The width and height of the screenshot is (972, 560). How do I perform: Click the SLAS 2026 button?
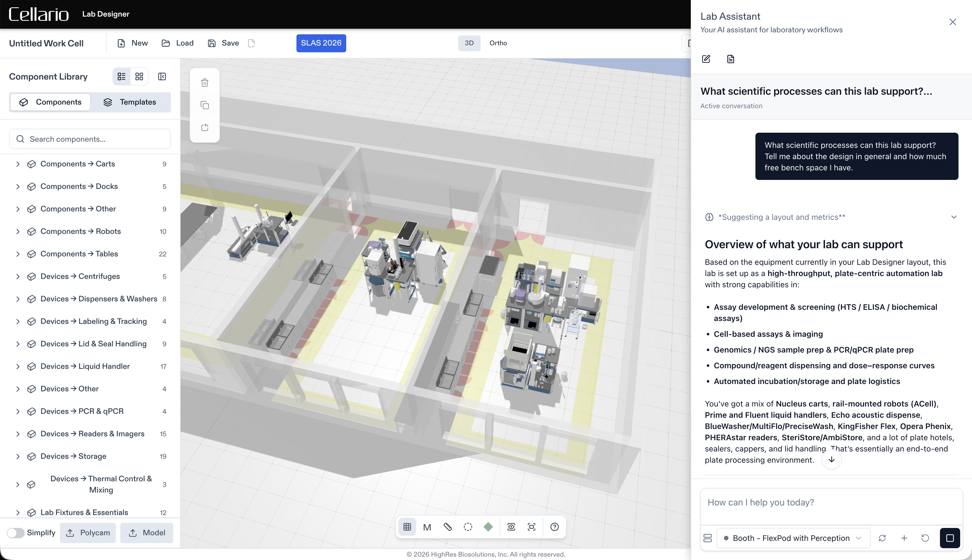tap(321, 43)
